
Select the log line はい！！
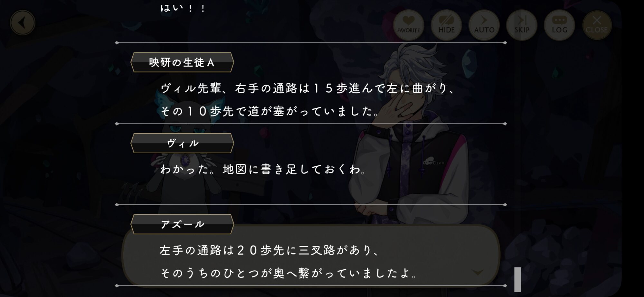pyautogui.click(x=183, y=8)
